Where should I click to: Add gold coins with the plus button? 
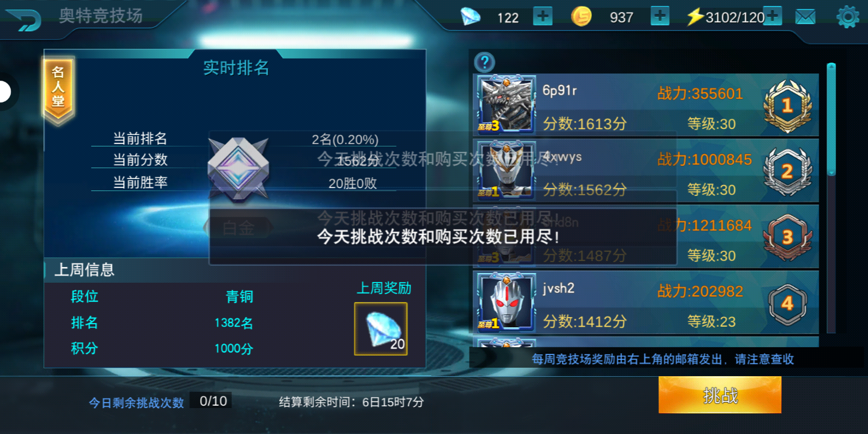click(660, 16)
